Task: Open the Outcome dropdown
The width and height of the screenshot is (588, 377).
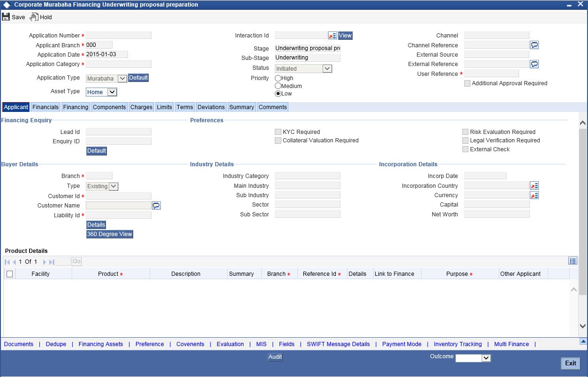Action: (x=473, y=358)
